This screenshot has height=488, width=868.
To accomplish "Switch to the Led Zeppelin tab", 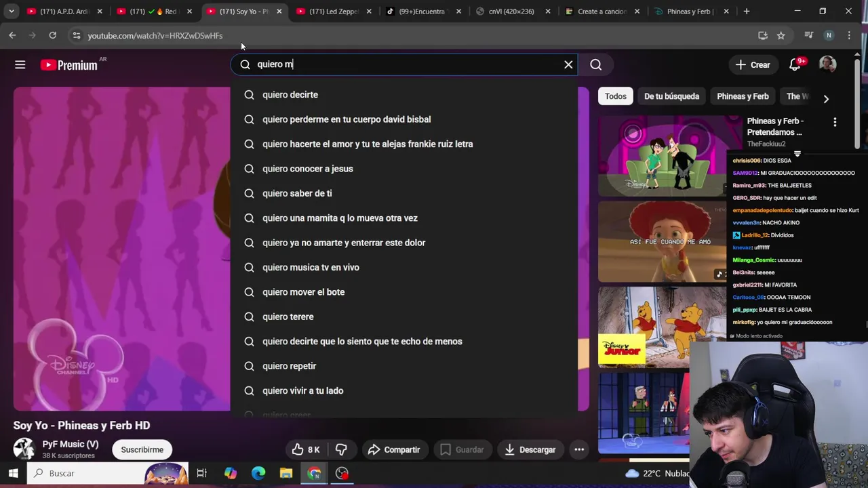I will (x=334, y=12).
